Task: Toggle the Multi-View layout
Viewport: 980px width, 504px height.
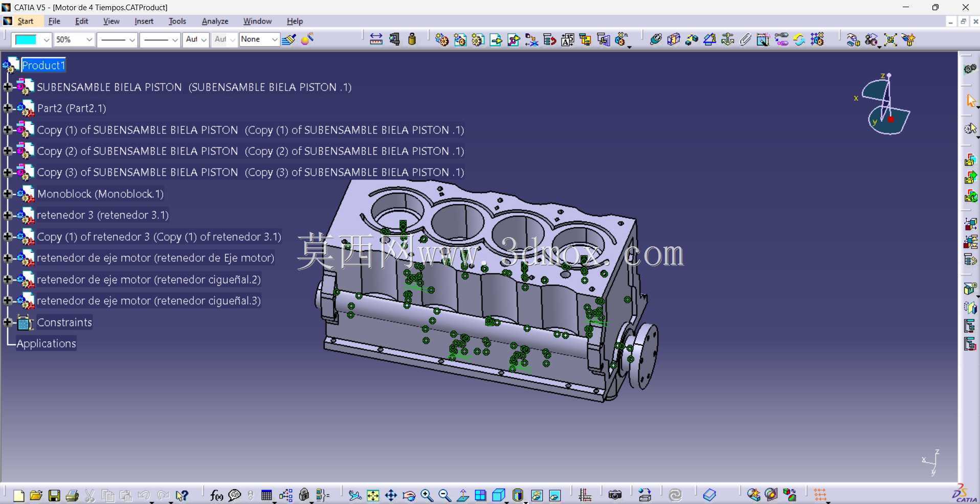Action: (x=480, y=495)
